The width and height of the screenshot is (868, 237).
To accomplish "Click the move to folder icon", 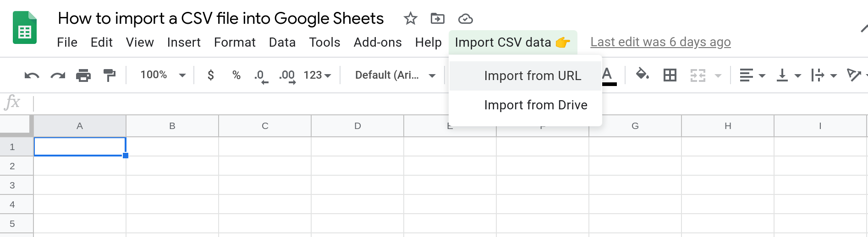I will [x=438, y=19].
